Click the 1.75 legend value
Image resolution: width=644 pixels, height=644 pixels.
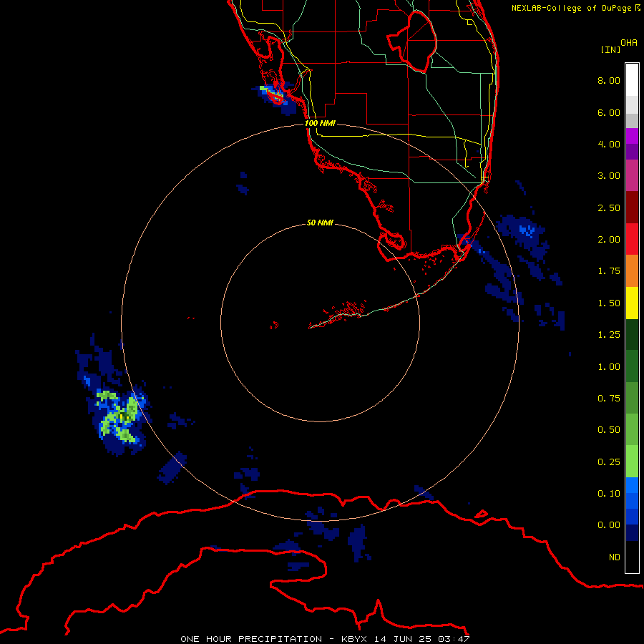[609, 271]
